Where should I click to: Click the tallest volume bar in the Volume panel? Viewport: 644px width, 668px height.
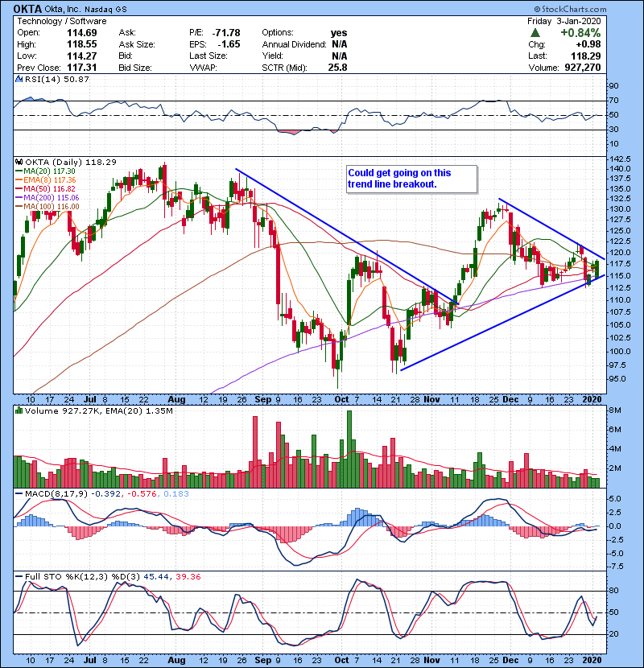[349, 449]
